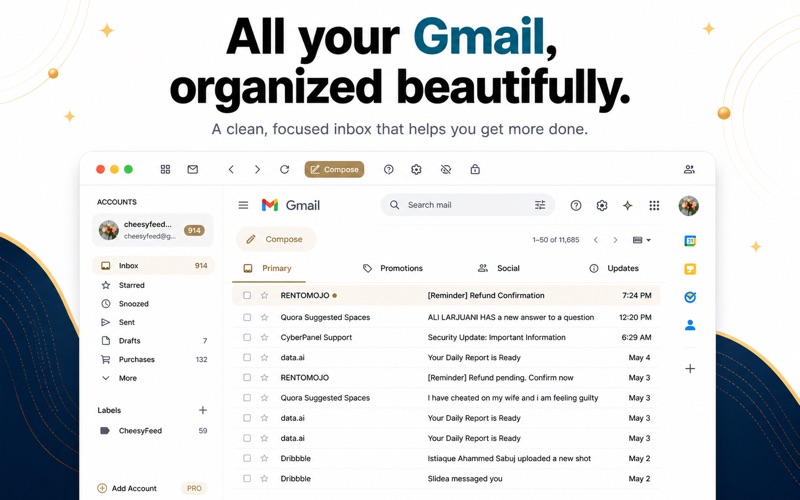This screenshot has height=500, width=800.
Task: Click the 1–50 of 11,685 counter
Action: pyautogui.click(x=556, y=240)
